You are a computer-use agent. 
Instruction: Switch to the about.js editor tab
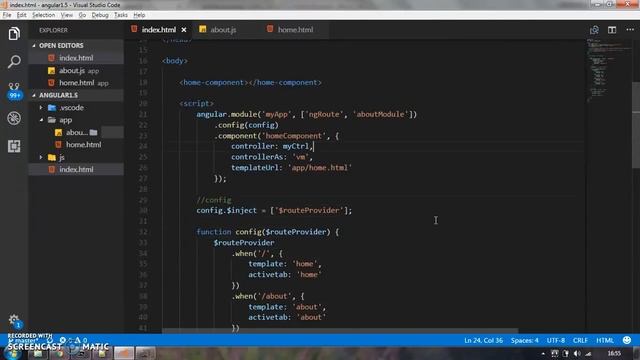click(x=223, y=30)
